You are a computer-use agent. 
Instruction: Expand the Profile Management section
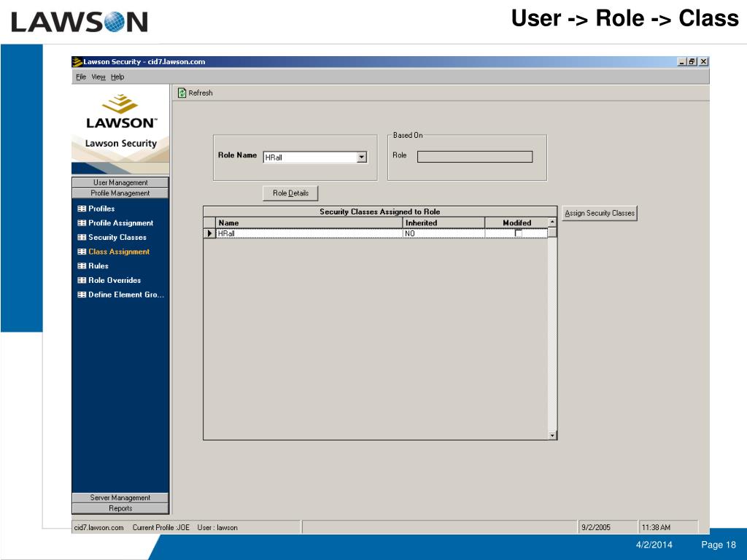point(120,192)
